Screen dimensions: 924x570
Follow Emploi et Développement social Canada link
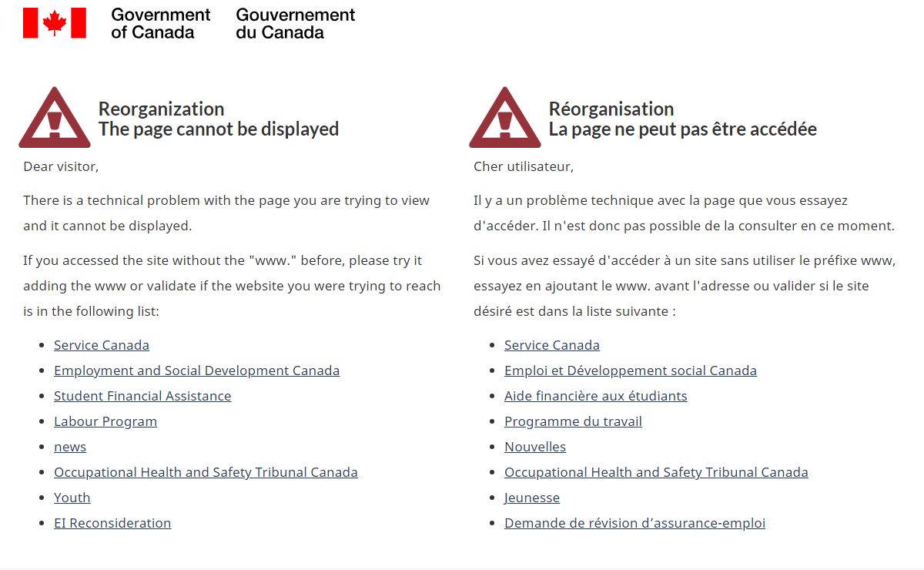pos(631,370)
